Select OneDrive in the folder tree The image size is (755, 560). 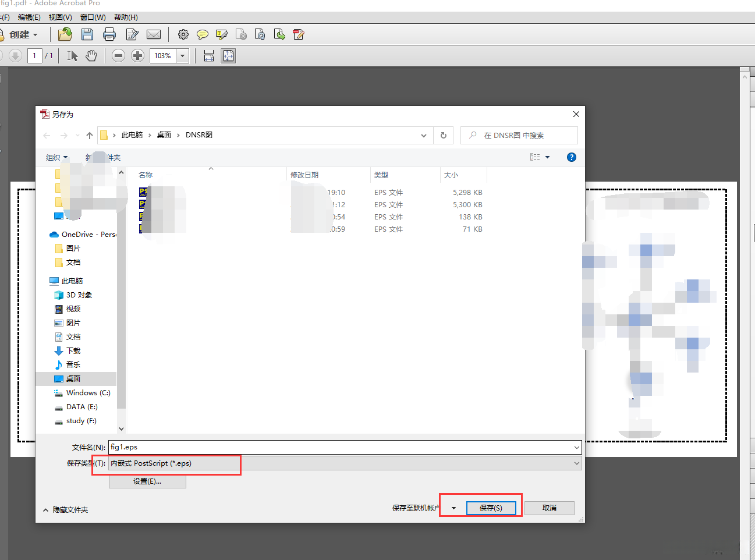tap(83, 235)
